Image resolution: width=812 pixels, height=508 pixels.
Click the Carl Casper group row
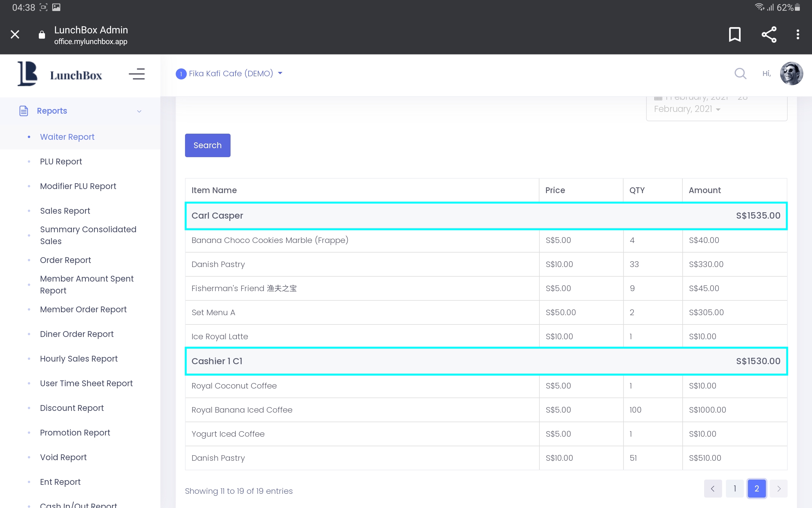(x=486, y=216)
